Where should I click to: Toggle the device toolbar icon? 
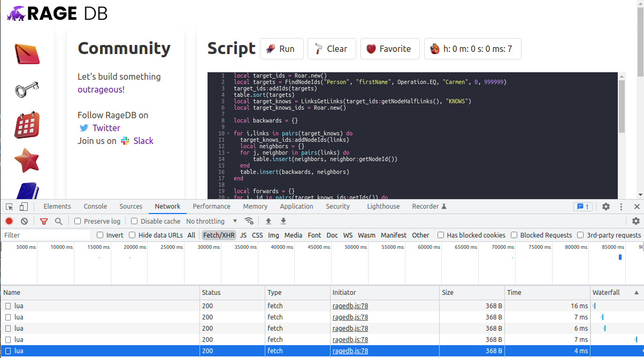(24, 207)
